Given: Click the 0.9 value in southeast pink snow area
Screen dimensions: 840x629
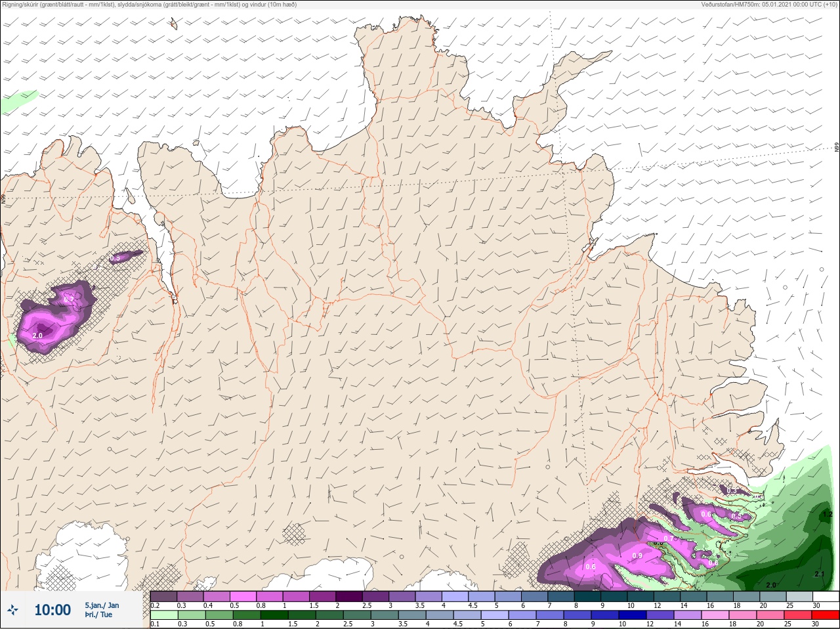Looking at the screenshot, I should point(637,555).
